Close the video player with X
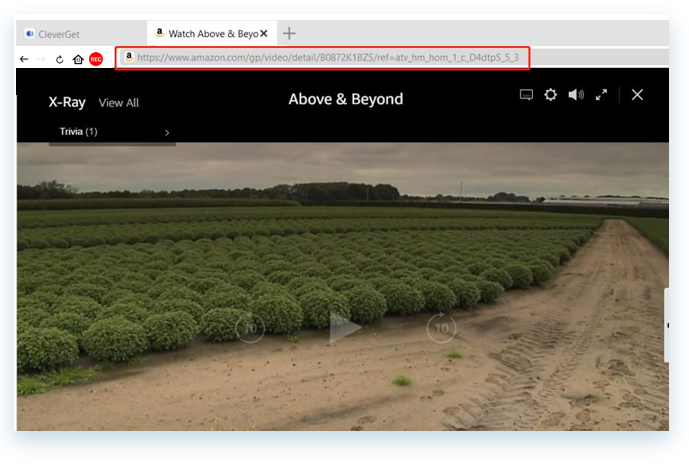The image size is (689, 474). tap(637, 94)
